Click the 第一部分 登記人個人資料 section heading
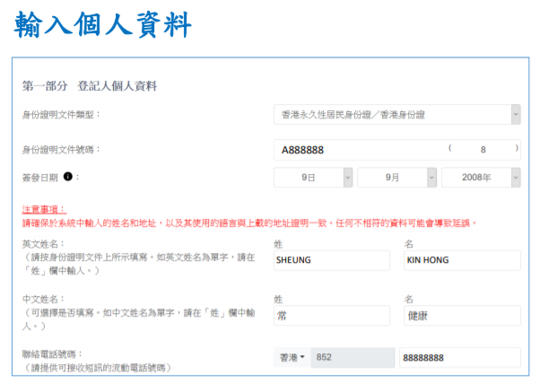The image size is (548, 392). point(90,85)
